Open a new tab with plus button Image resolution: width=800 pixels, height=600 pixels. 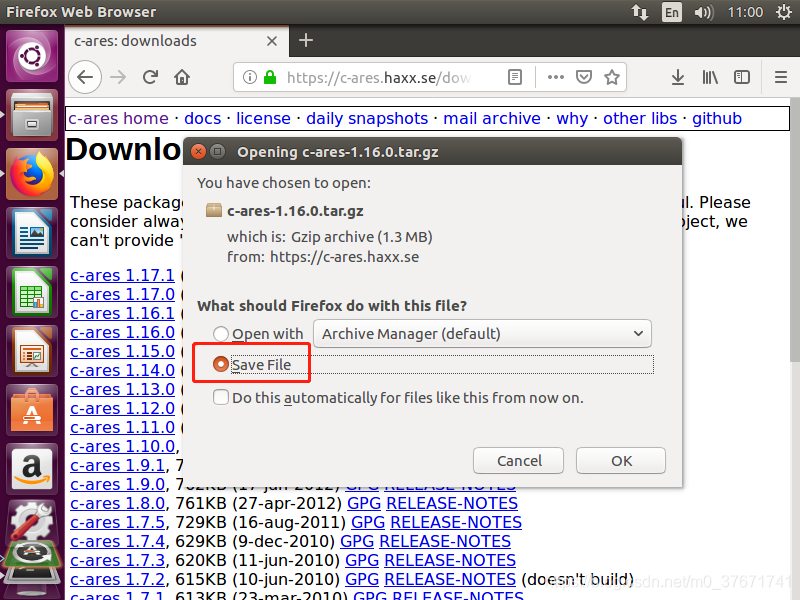click(306, 40)
